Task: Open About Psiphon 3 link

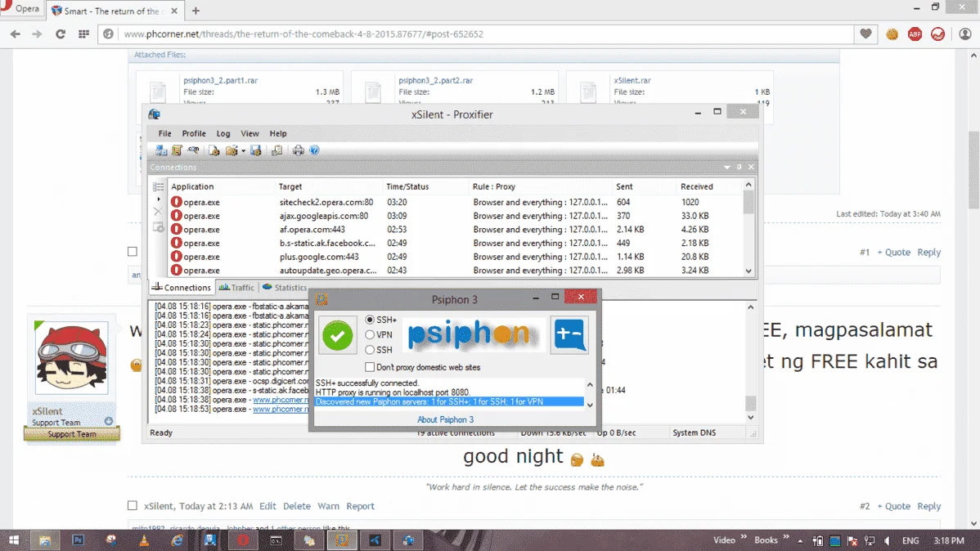Action: (446, 420)
